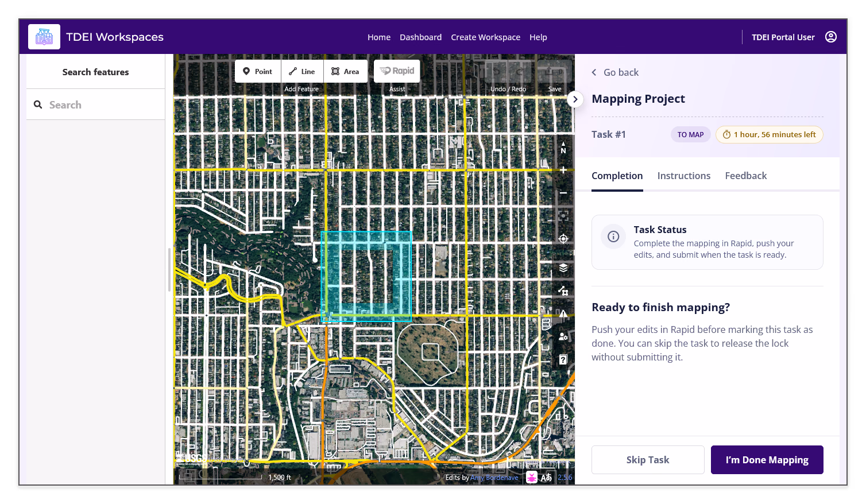Click the pink bug report icon
The width and height of the screenshot is (866, 504).
(532, 478)
